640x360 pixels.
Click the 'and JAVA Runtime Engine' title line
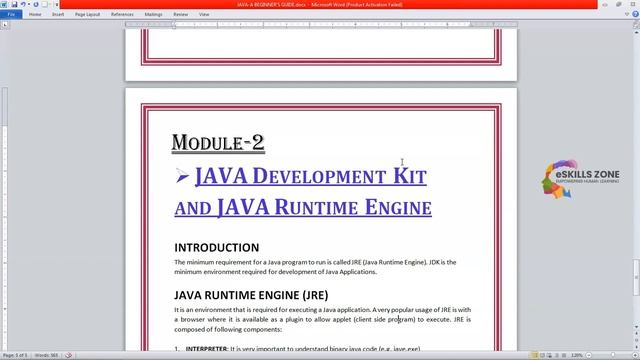click(303, 207)
